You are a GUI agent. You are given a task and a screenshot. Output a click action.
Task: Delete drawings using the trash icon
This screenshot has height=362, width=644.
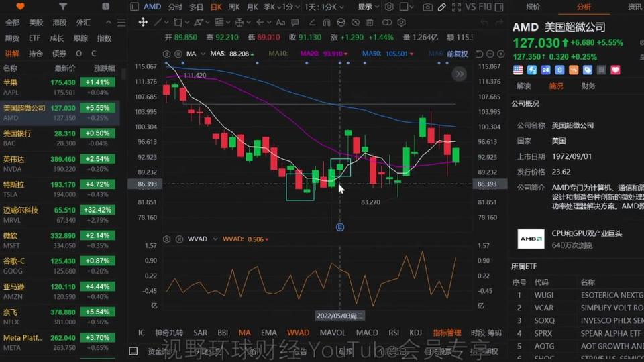point(370,23)
